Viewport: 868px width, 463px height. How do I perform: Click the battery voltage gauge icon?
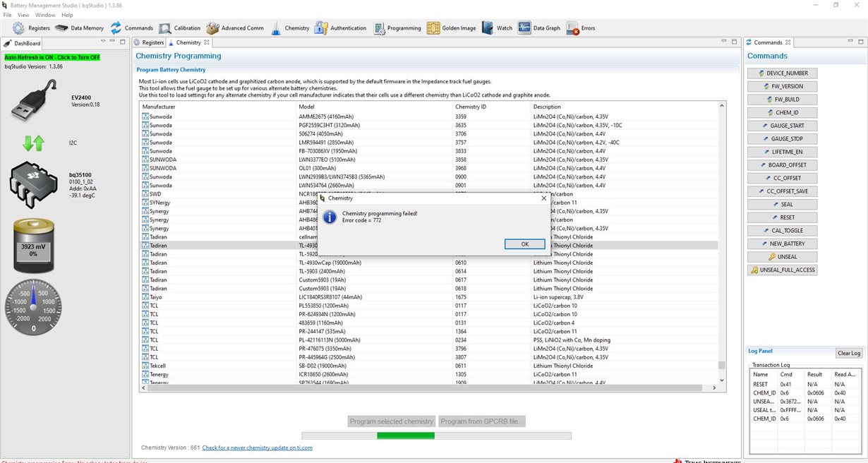click(x=33, y=246)
